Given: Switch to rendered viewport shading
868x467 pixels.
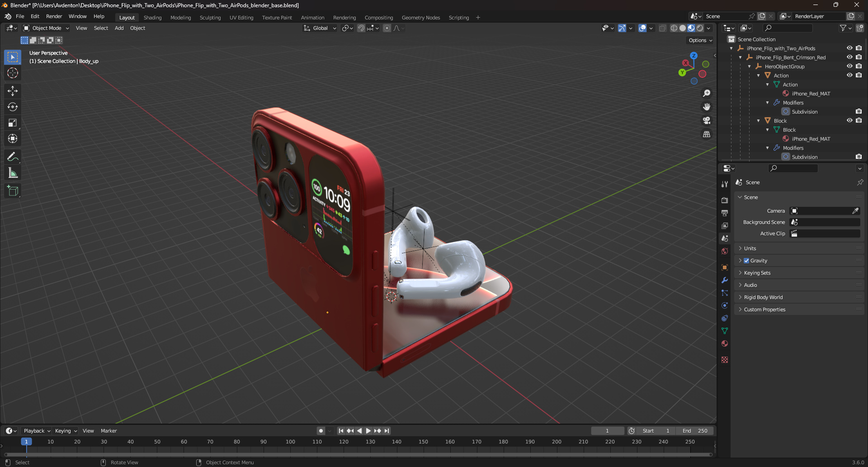Looking at the screenshot, I should pyautogui.click(x=700, y=28).
